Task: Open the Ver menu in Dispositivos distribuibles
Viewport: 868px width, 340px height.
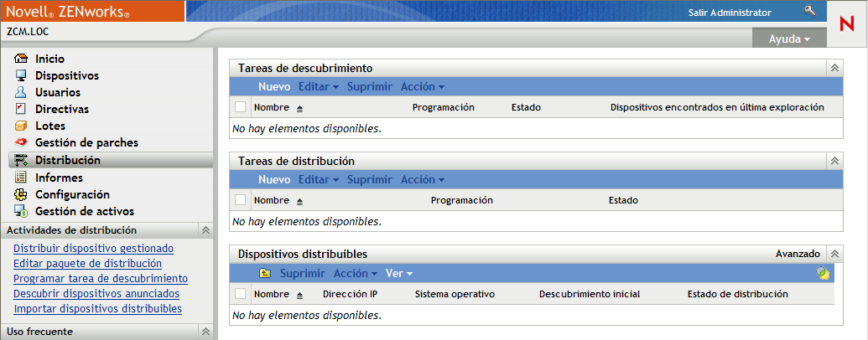Action: tap(398, 273)
